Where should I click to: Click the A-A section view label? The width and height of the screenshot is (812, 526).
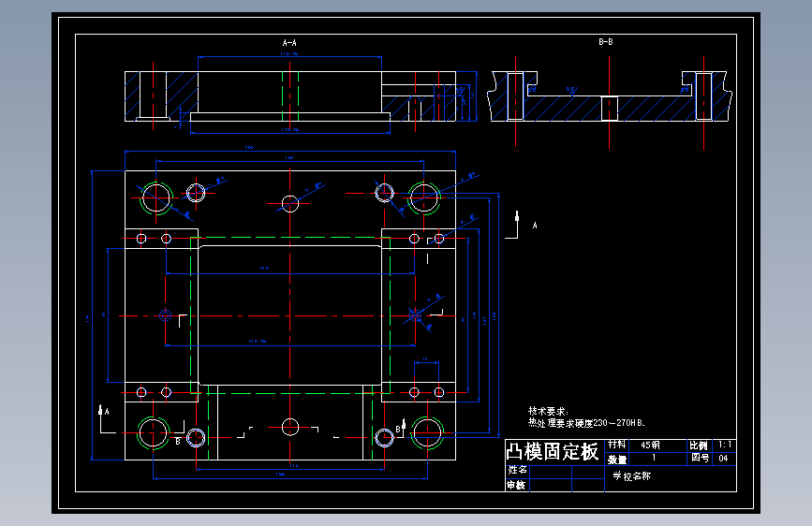pos(289,43)
